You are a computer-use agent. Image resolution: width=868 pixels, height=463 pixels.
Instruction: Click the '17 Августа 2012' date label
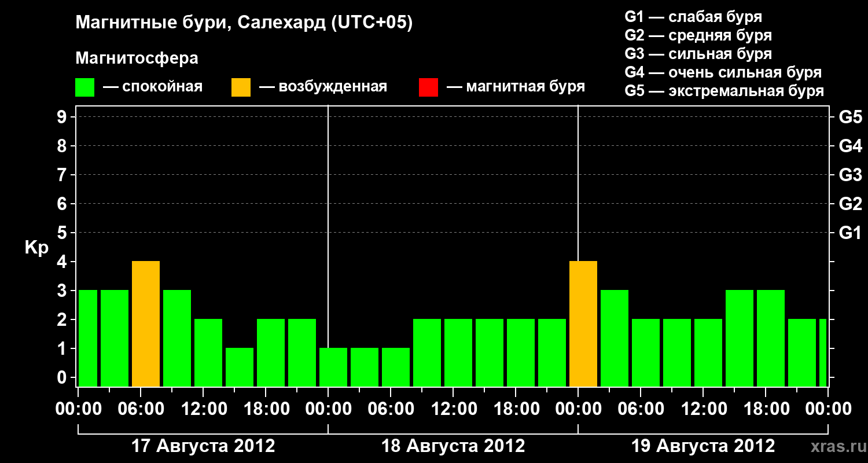pos(203,446)
